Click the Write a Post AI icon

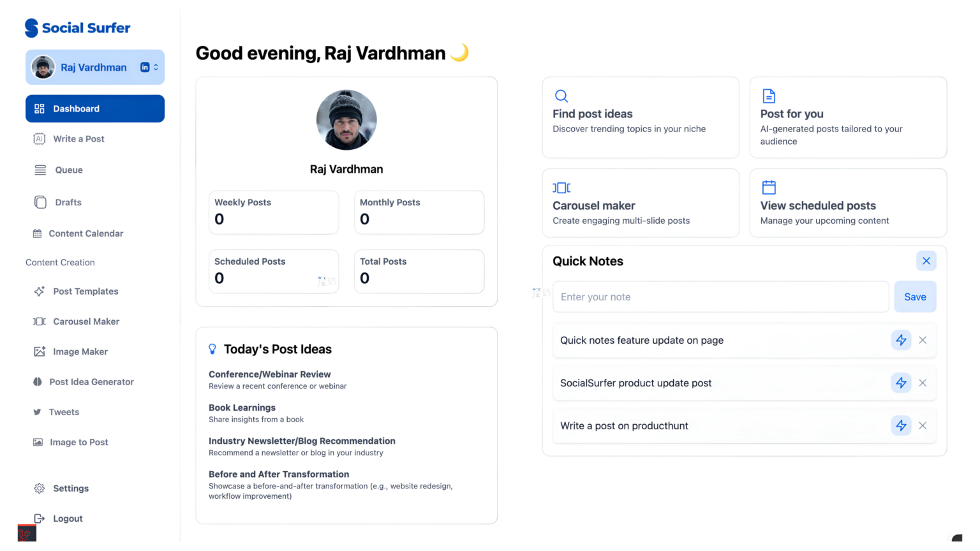tap(40, 139)
